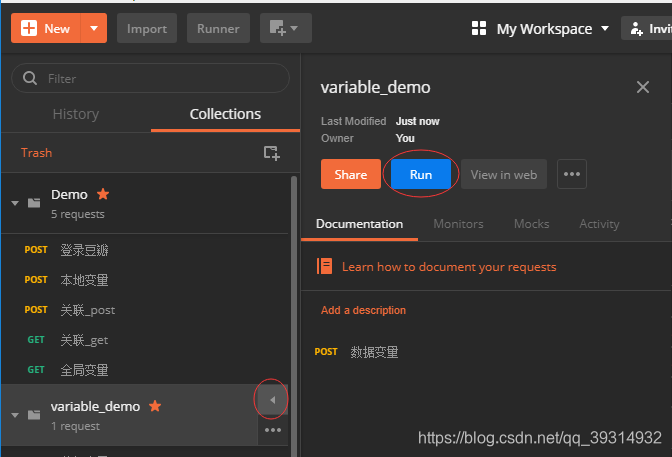Viewport: 672px width, 457px height.
Task: Click the Demo collection folder icon
Action: (34, 203)
